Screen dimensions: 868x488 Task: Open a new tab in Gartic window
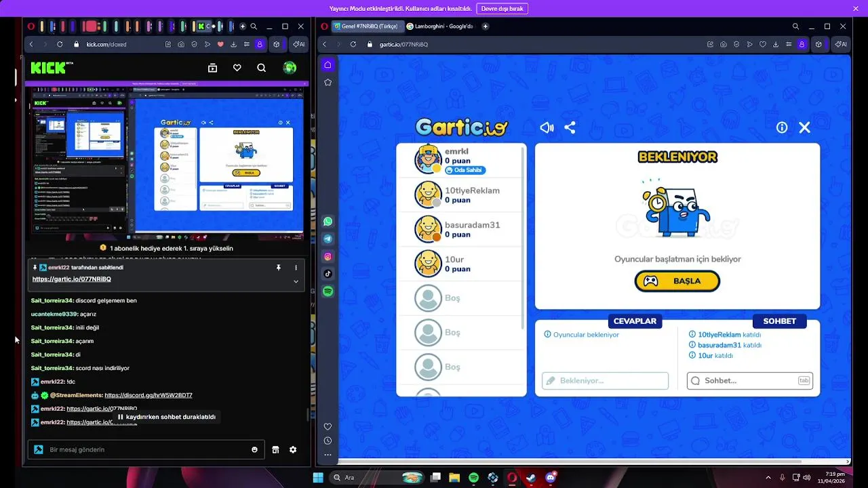click(x=485, y=26)
